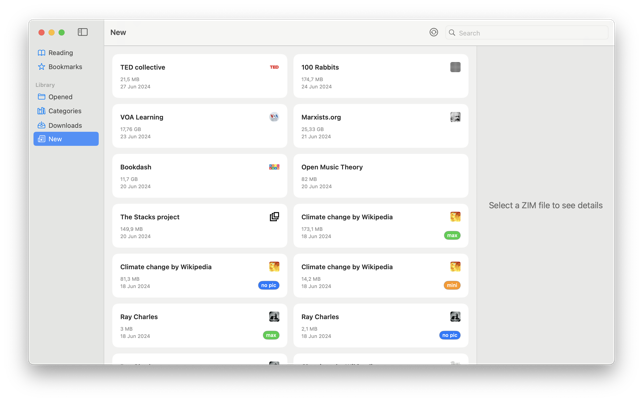Open Categories in the Library list

point(65,111)
